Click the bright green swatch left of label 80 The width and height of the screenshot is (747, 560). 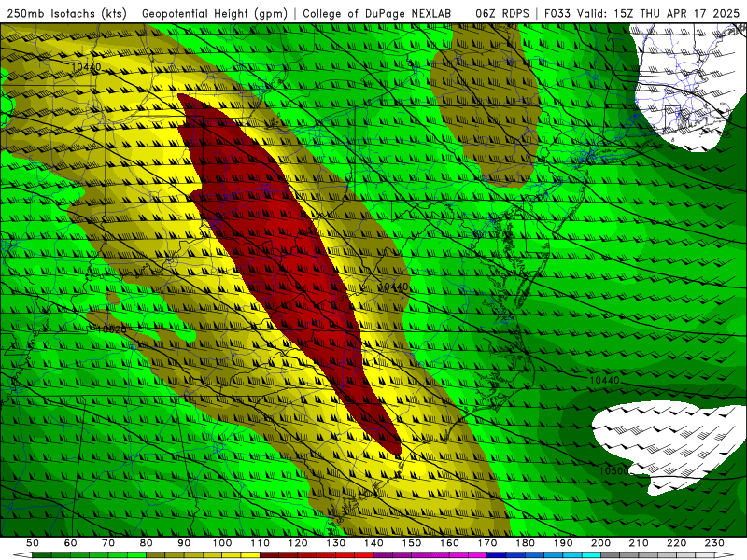coord(136,555)
